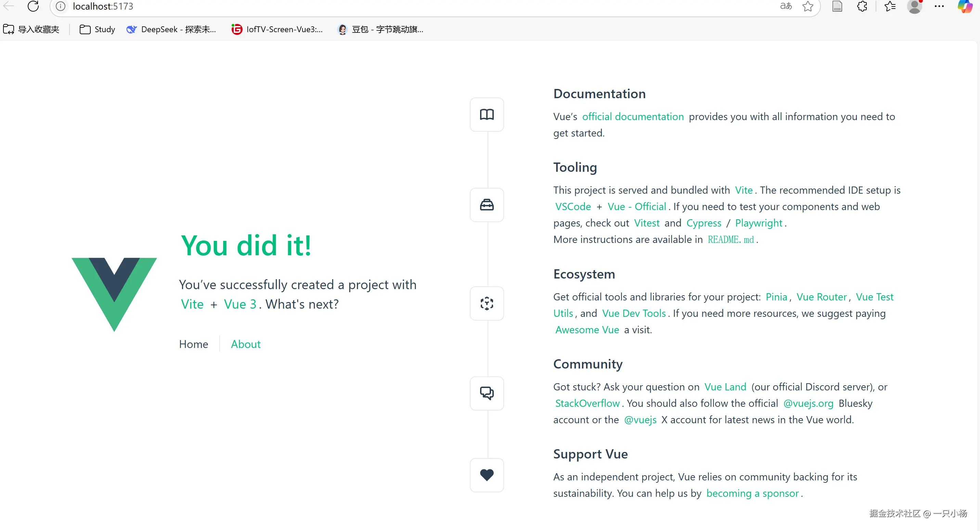Open the official documentation link
Image resolution: width=980 pixels, height=531 pixels.
click(633, 116)
